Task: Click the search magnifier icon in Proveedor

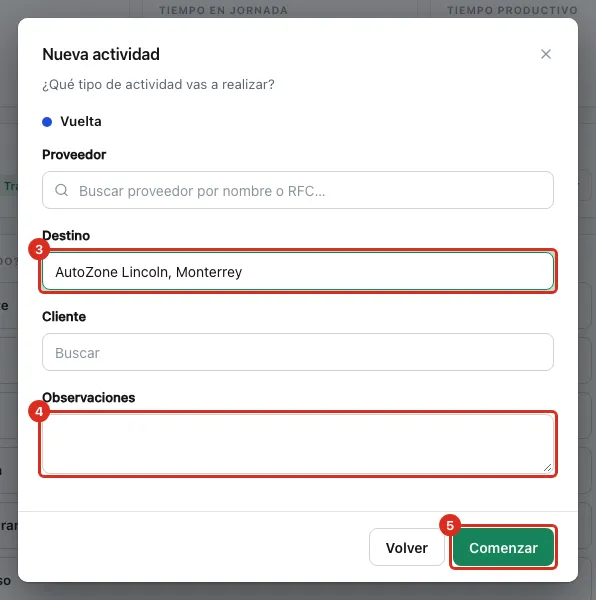Action: point(62,190)
